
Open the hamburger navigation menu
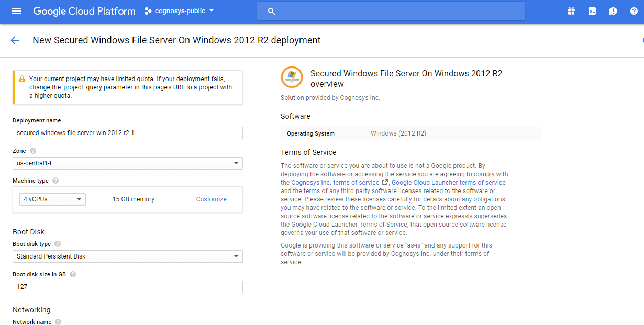click(17, 11)
